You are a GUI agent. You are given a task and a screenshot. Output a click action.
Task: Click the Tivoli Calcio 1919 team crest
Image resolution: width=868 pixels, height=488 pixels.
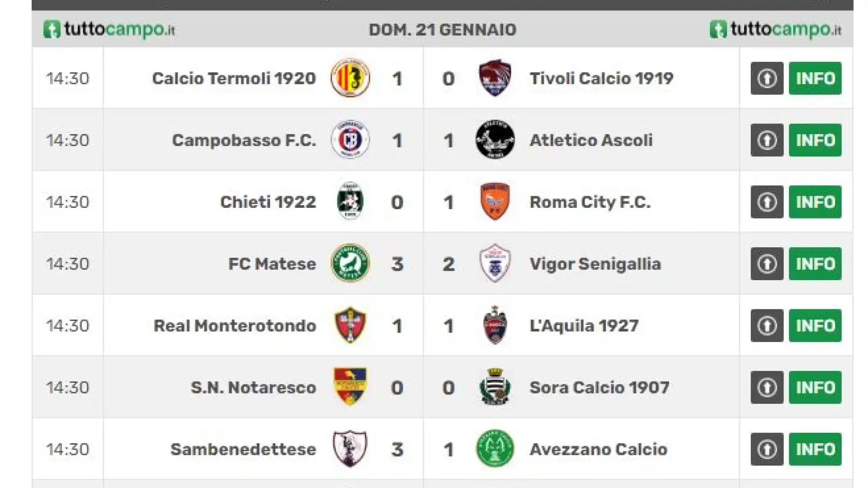[x=495, y=78]
